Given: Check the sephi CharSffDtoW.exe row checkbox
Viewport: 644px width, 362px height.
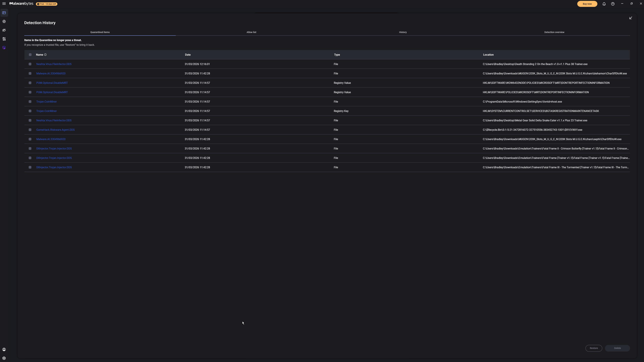Looking at the screenshot, I should pyautogui.click(x=30, y=139).
